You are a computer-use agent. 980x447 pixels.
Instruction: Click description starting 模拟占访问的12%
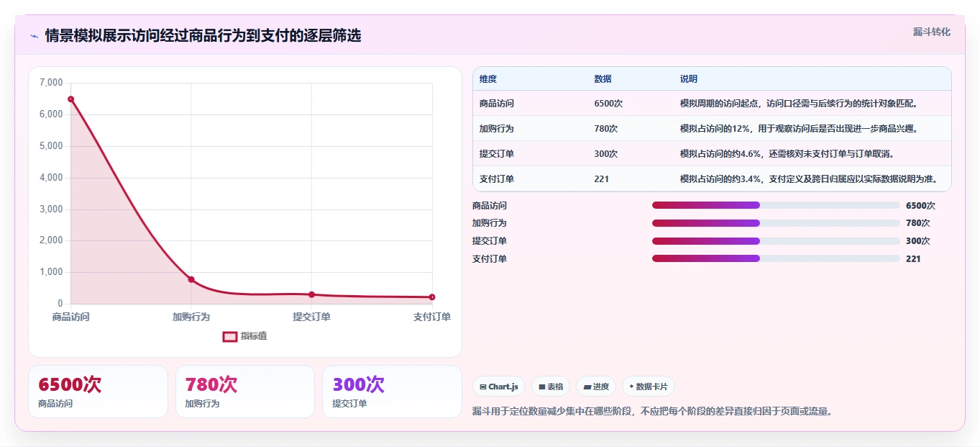(x=800, y=129)
